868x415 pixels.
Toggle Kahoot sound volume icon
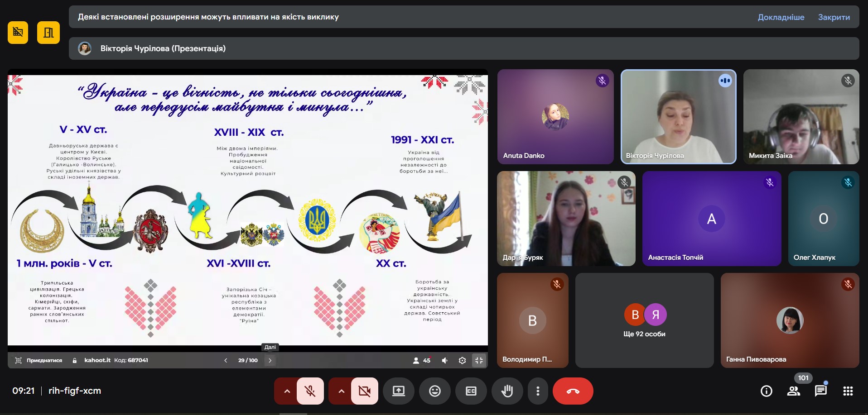[x=445, y=360]
